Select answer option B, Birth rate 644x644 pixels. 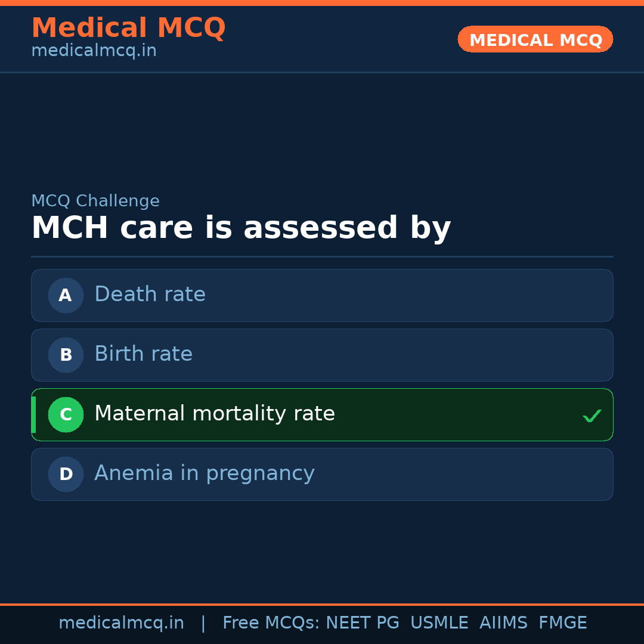pyautogui.click(x=322, y=355)
